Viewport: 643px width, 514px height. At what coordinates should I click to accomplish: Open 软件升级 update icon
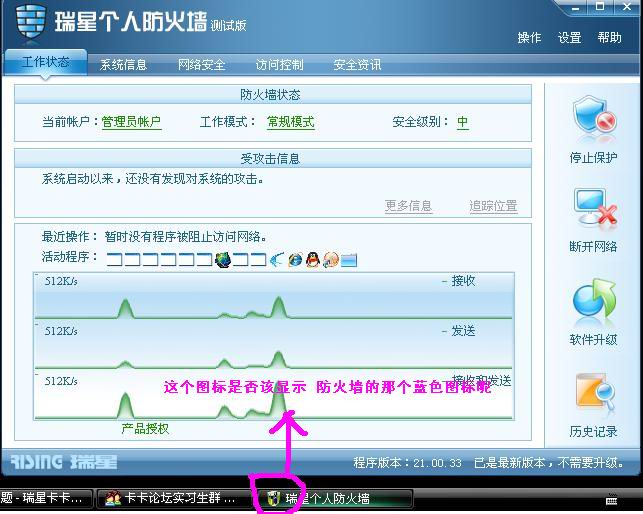[594, 300]
